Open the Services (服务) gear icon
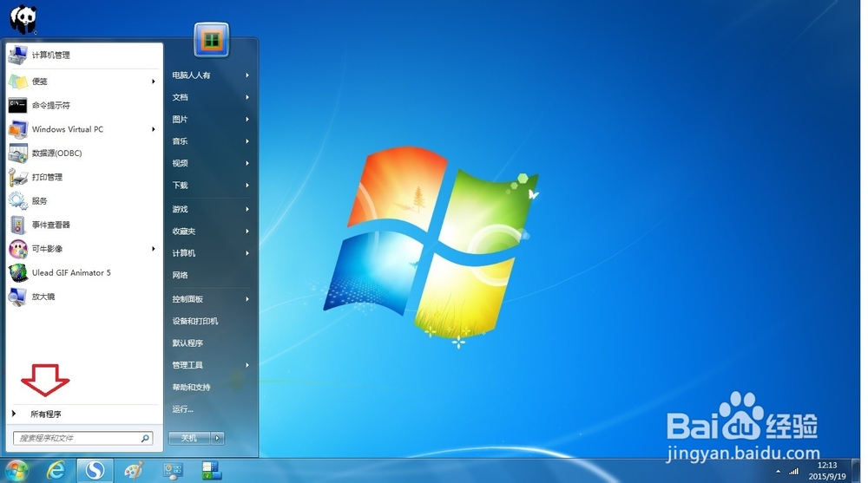Viewport: 868px width, 483px height. pos(17,201)
